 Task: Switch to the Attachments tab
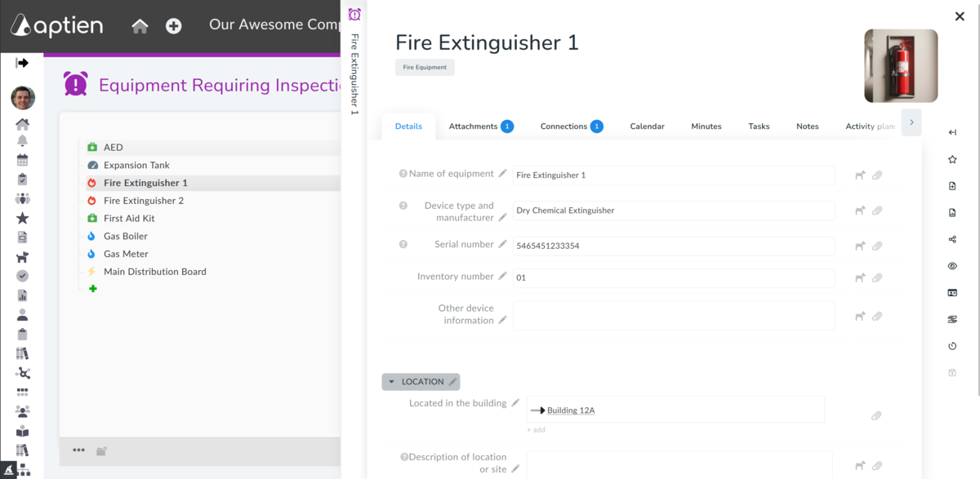(481, 126)
